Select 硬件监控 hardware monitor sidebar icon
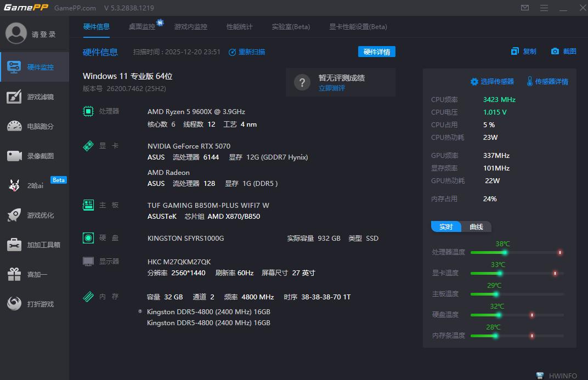The image size is (588, 380). (x=14, y=67)
